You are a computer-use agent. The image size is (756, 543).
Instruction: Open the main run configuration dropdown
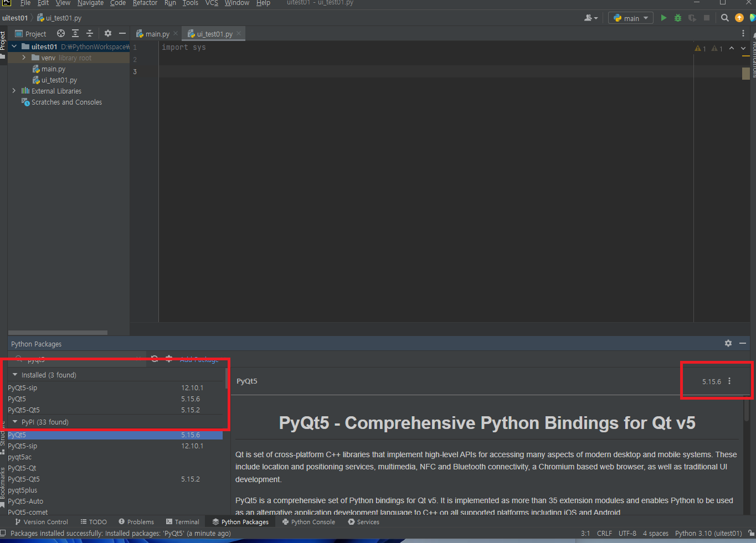click(631, 18)
